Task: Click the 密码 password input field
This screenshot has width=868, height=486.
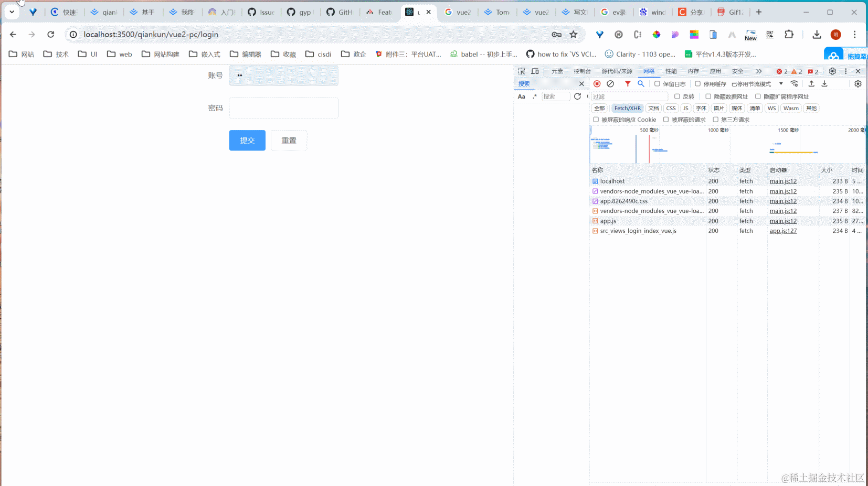Action: [283, 107]
